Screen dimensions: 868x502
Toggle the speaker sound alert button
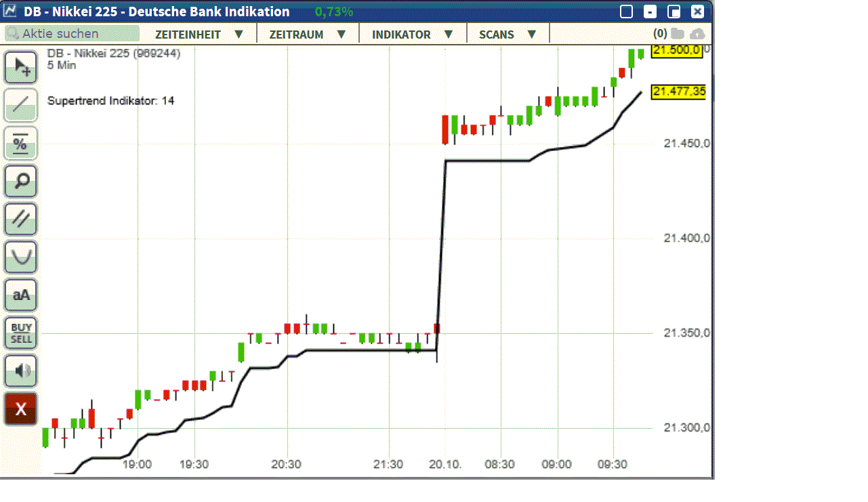coord(21,371)
